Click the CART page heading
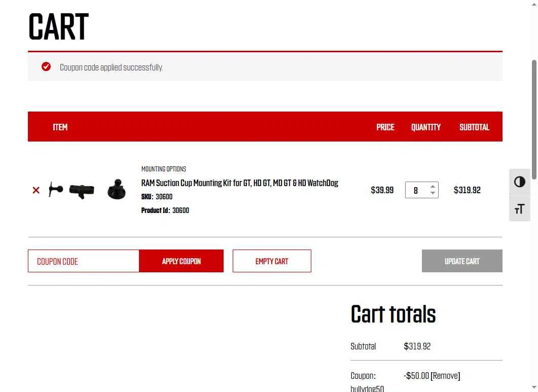538x392 pixels. [x=58, y=27]
